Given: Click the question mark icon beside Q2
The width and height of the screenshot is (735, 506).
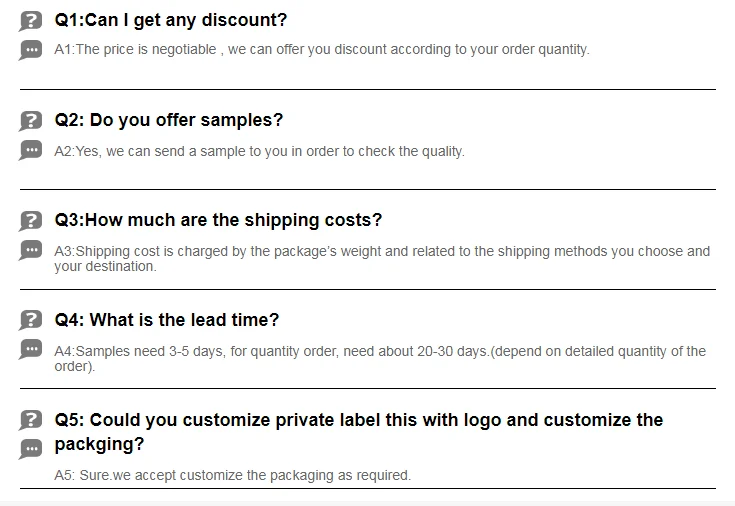Looking at the screenshot, I should 31,121.
